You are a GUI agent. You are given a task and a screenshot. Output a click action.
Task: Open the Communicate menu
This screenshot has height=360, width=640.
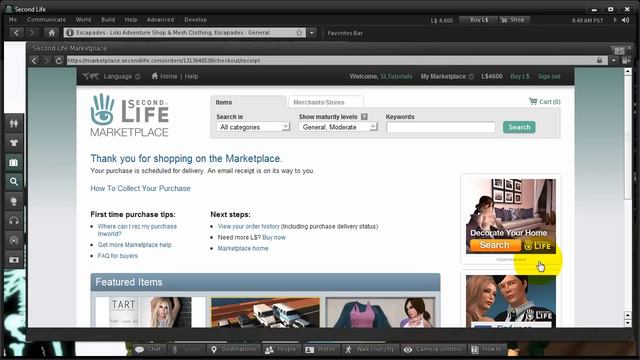click(46, 20)
